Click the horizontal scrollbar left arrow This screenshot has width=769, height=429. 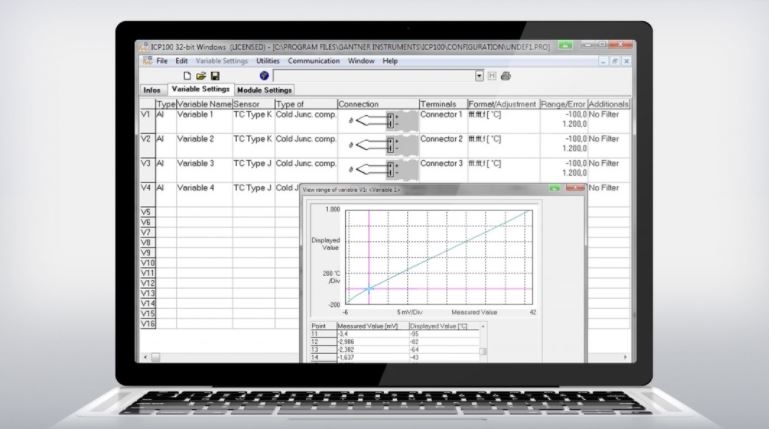144,357
